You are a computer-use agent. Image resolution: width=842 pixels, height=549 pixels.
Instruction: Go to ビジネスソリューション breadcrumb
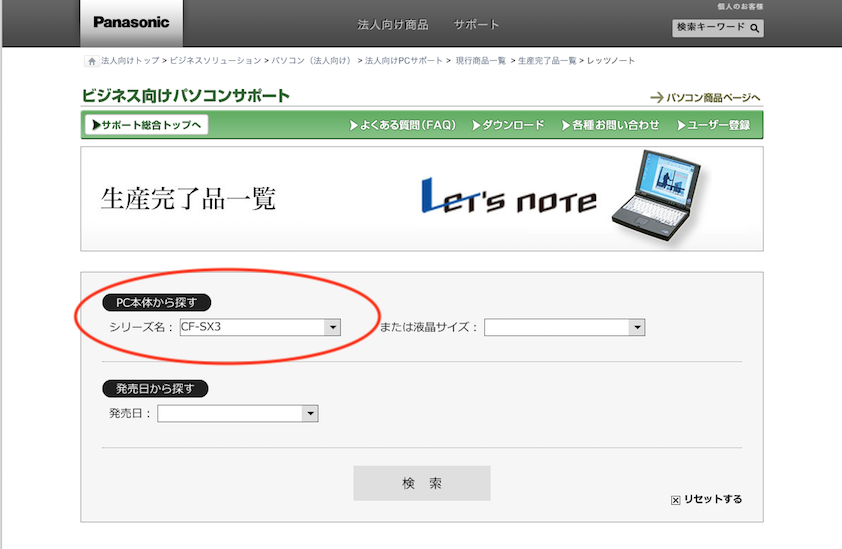pos(215,61)
